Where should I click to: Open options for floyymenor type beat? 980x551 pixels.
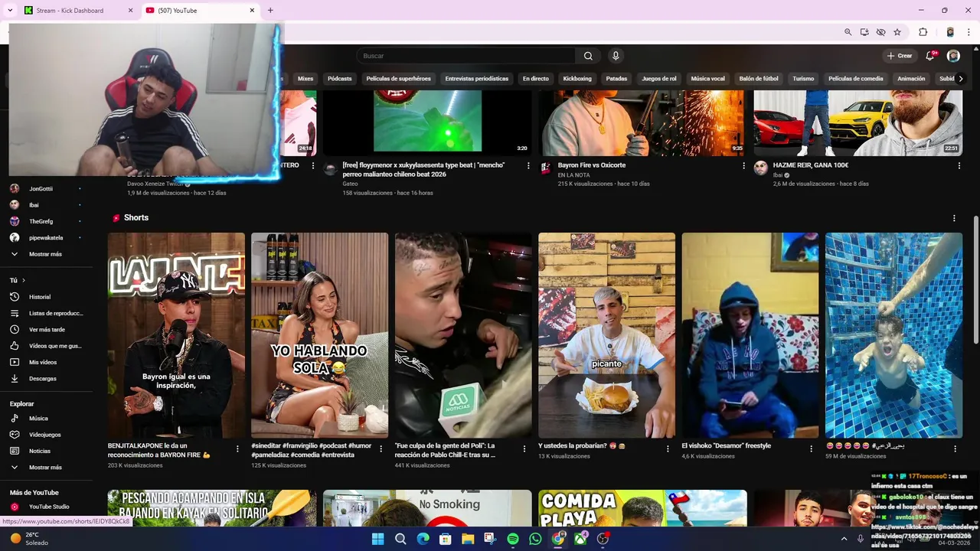(528, 165)
